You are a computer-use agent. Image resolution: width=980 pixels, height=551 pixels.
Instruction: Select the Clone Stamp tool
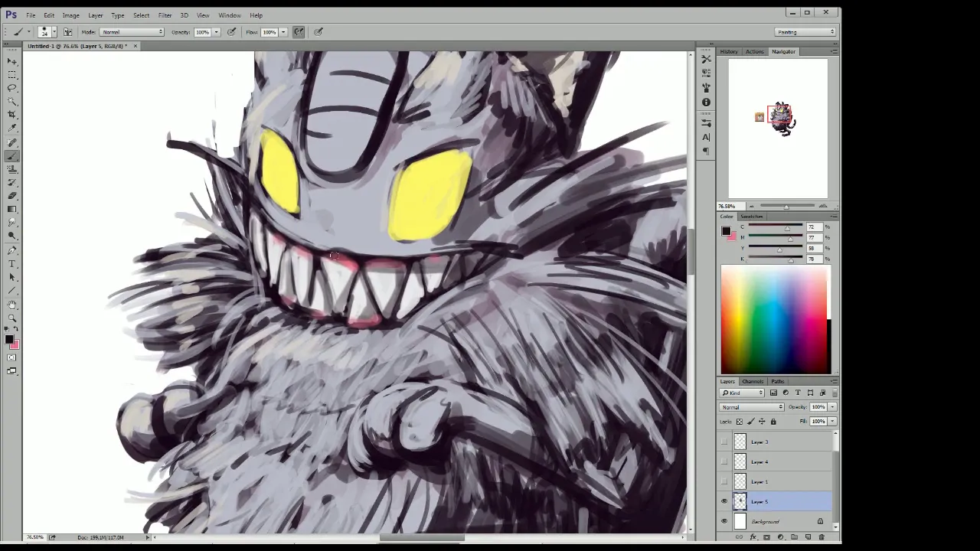[11, 169]
